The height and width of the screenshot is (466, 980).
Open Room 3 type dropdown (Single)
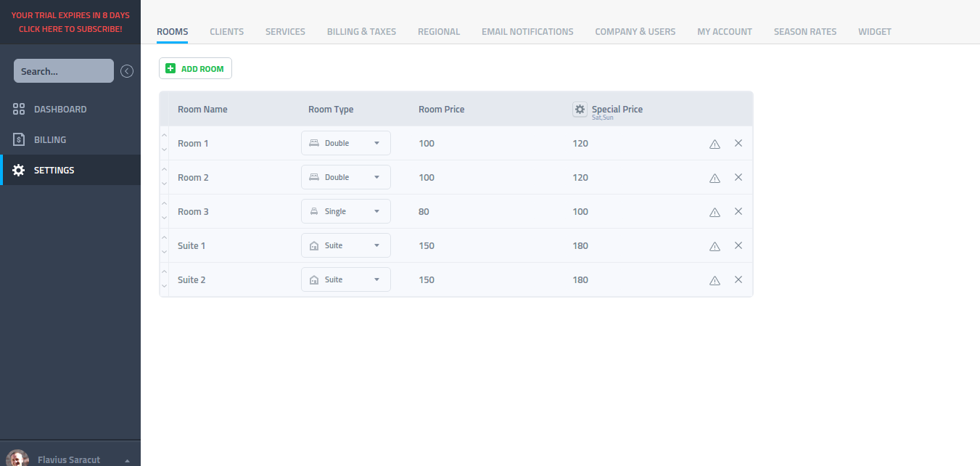[346, 211]
